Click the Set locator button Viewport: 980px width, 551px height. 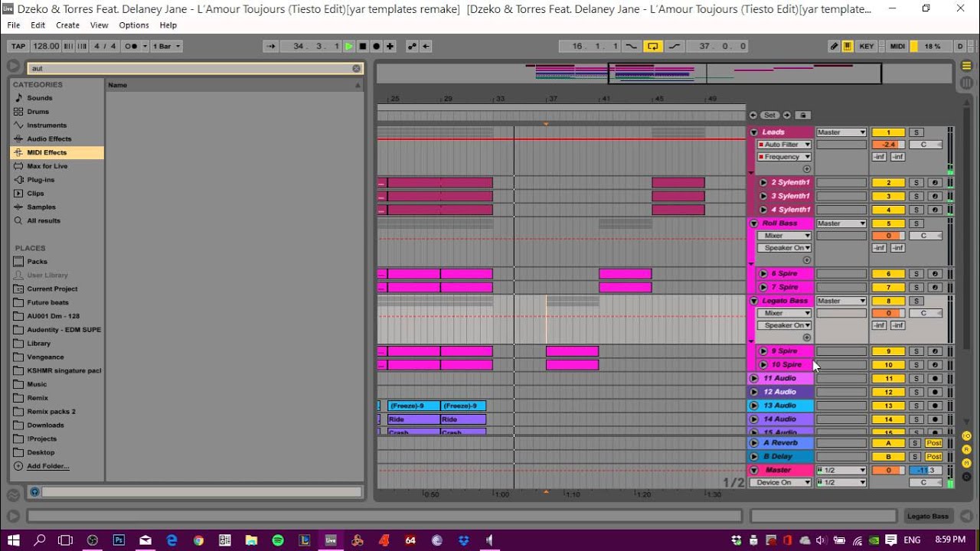[769, 116]
